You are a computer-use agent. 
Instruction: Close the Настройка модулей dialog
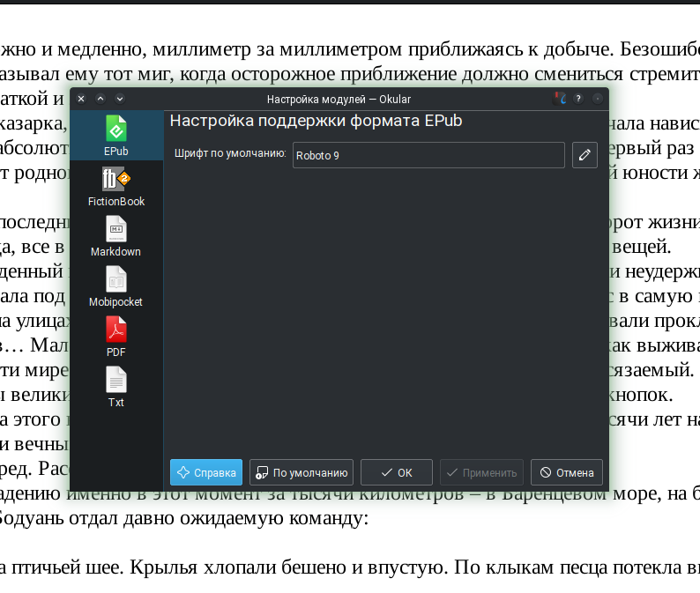click(81, 99)
